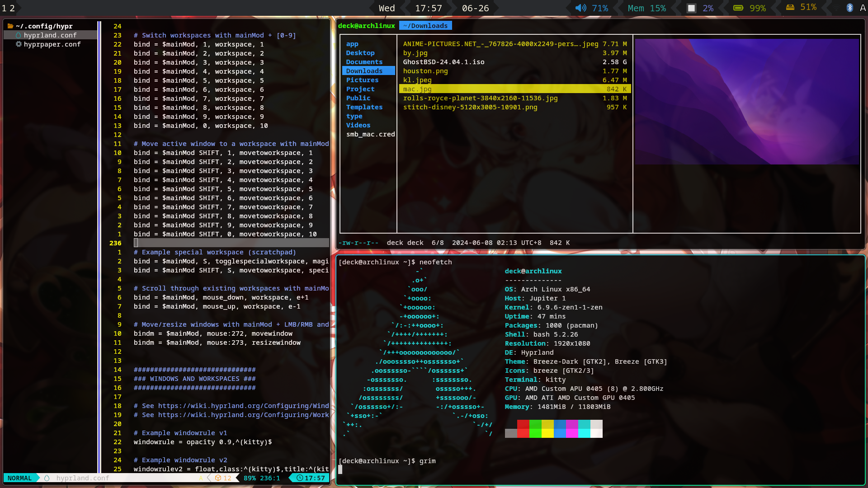Click the Bluetooth icon in taskbar

850,8
